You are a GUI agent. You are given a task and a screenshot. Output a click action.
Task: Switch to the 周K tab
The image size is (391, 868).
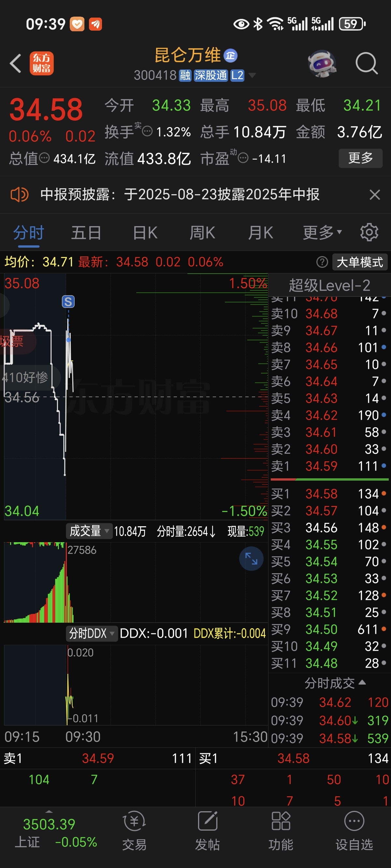202,233
